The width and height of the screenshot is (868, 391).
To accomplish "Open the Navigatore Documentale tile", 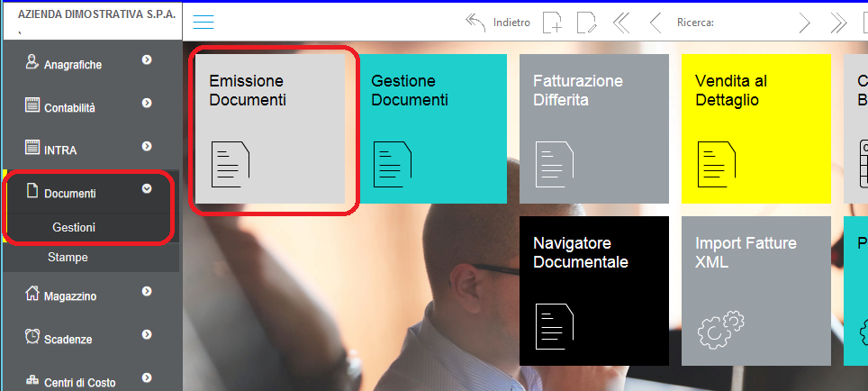I will tap(594, 291).
